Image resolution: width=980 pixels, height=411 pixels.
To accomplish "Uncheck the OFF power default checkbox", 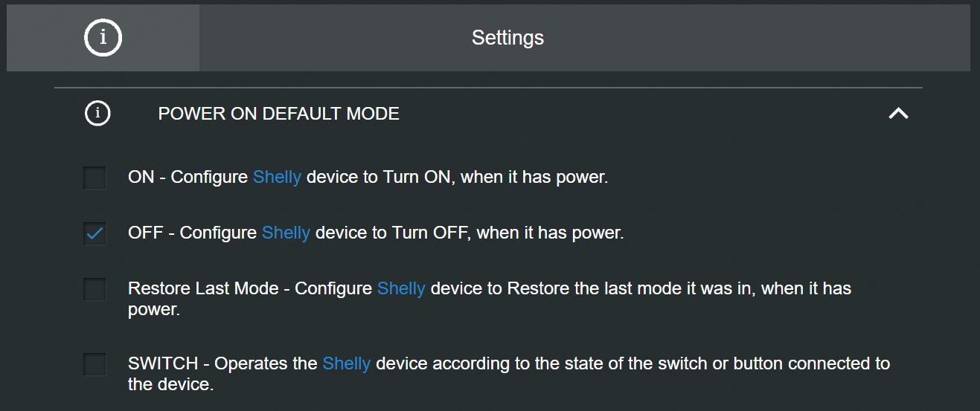I will (x=95, y=233).
